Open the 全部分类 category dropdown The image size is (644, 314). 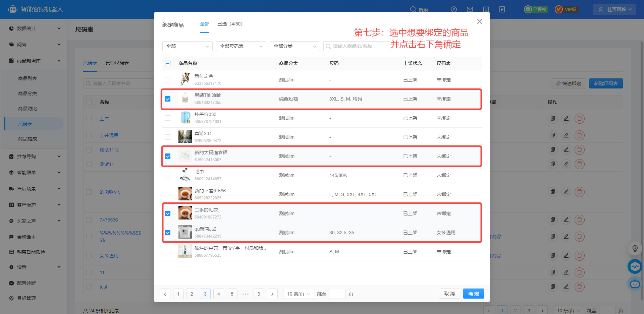pyautogui.click(x=295, y=46)
